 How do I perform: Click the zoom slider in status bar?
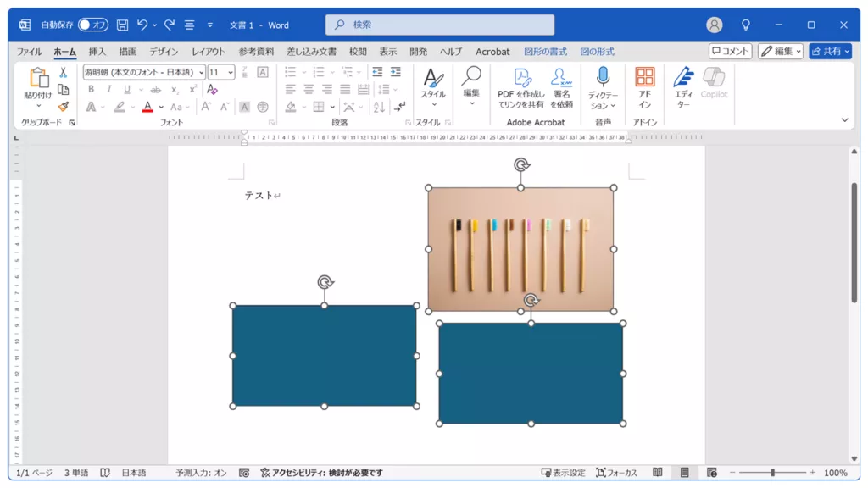(772, 473)
